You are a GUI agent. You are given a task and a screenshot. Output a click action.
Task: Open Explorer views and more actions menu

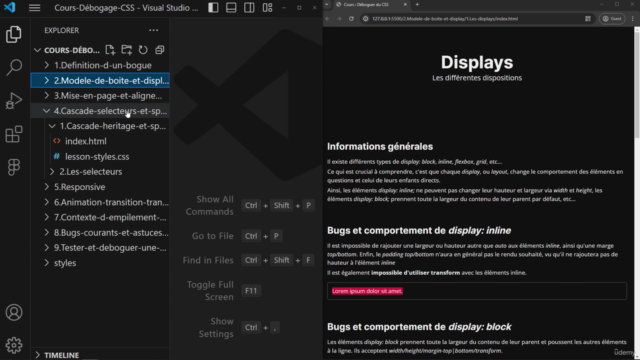(153, 30)
